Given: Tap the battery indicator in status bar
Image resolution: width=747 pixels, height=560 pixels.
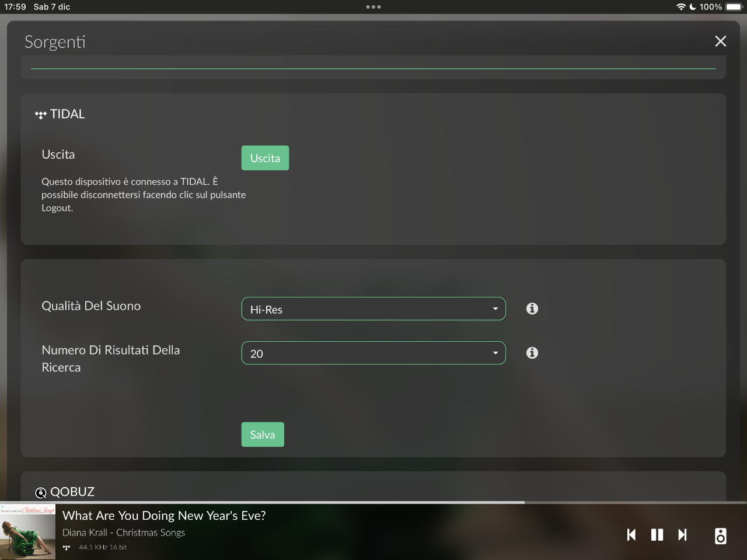Looking at the screenshot, I should click(734, 7).
